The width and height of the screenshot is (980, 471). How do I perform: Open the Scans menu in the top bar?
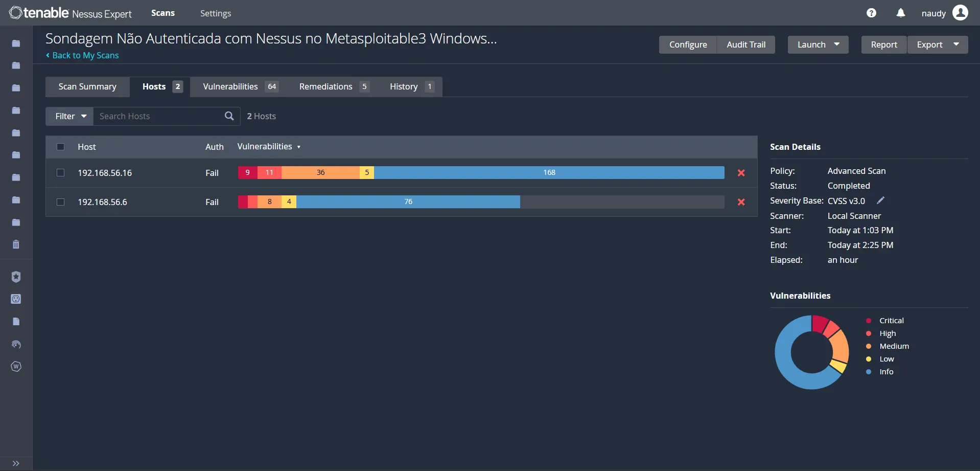click(163, 13)
